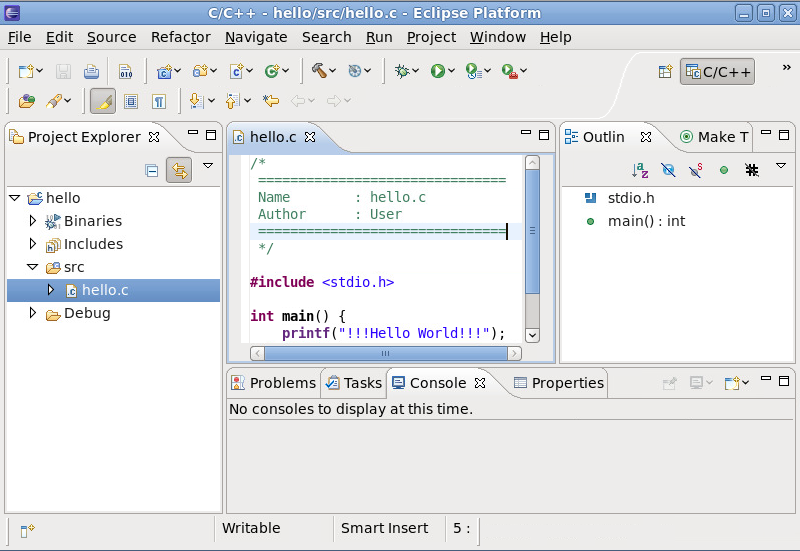800x551 pixels.
Task: Toggle Show Whitespace Characters pilcrow button
Action: coord(159,101)
